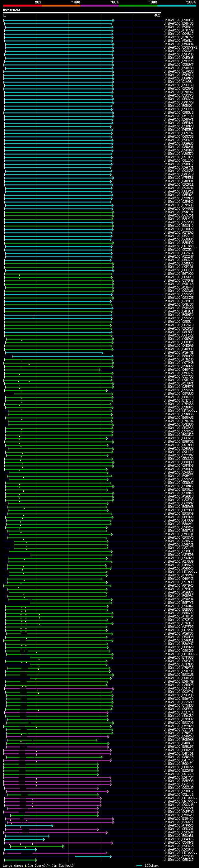Screen dimensions: 199x868
Task: Select hit label UniRef100_C5YH28
Action: [178, 727]
